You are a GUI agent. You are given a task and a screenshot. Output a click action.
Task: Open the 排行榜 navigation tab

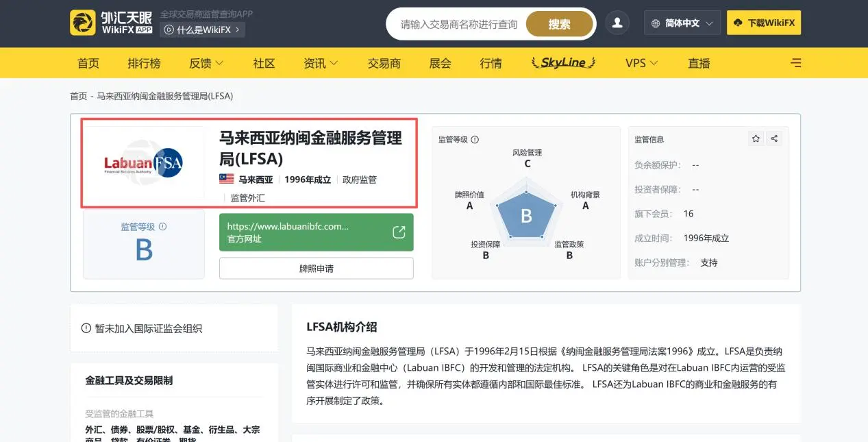pos(144,63)
